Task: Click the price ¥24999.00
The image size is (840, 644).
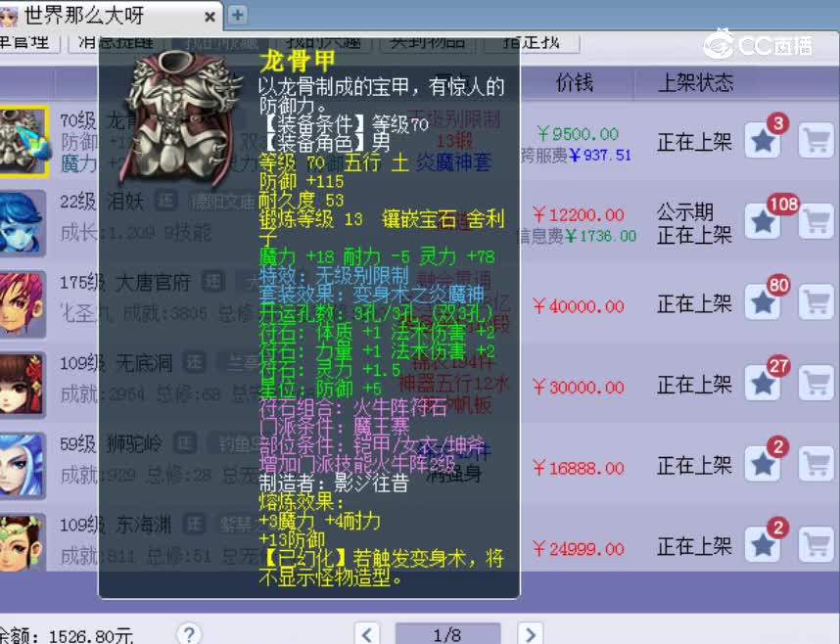Action: point(579,549)
